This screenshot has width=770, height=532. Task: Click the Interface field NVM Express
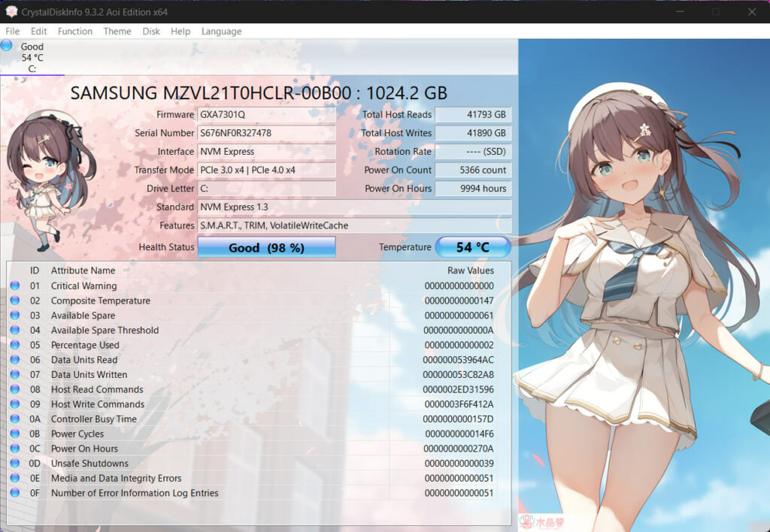[267, 152]
